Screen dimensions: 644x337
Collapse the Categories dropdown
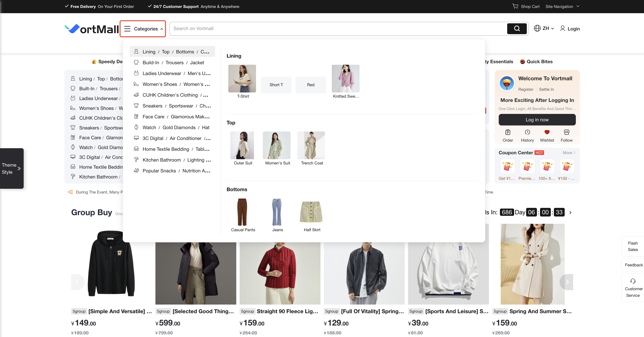[x=143, y=29]
